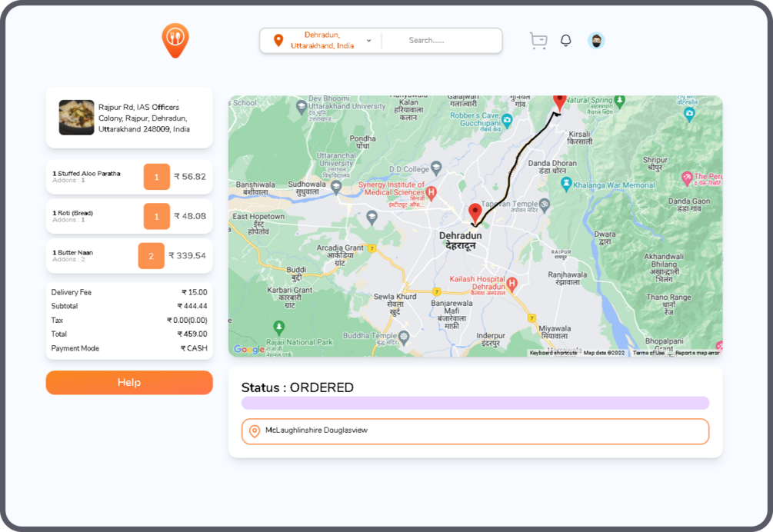
Task: Click the Payment Mode CASH value
Action: coord(194,348)
